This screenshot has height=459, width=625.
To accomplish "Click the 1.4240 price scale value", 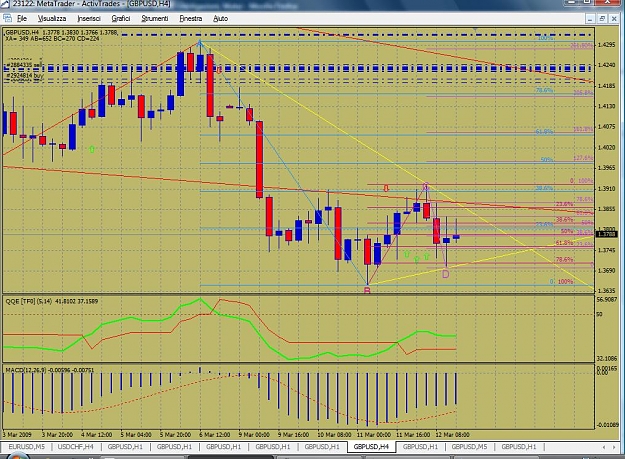I will [x=607, y=65].
